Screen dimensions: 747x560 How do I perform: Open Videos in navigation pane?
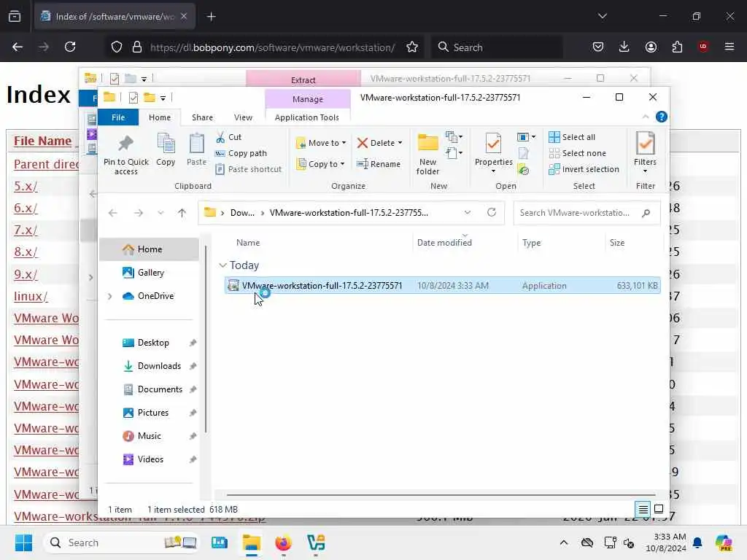pos(149,459)
